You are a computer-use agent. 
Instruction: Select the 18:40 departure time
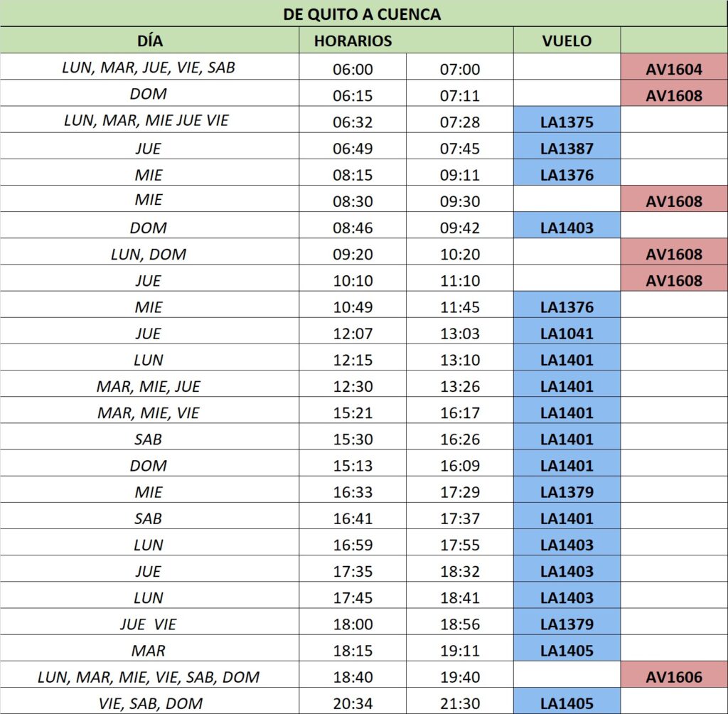tap(353, 677)
